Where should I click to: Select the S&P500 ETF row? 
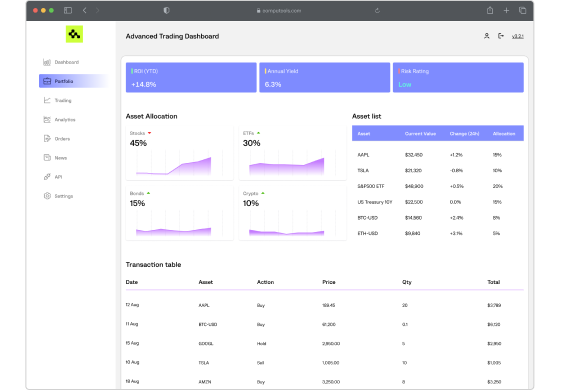(x=438, y=186)
